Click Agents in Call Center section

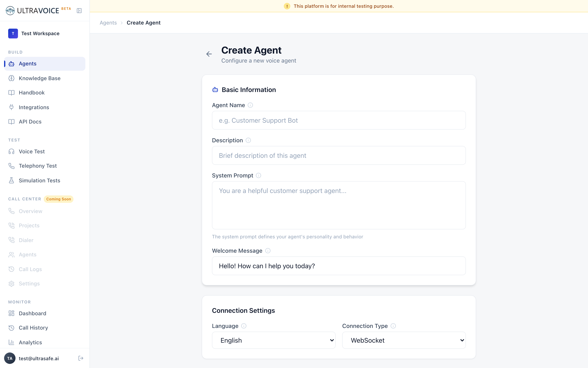tap(45, 255)
